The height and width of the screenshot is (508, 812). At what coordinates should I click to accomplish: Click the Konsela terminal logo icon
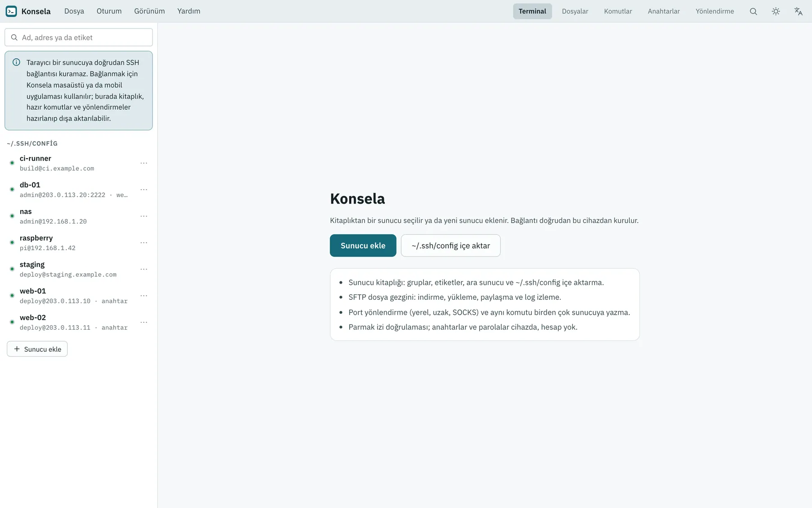(11, 11)
